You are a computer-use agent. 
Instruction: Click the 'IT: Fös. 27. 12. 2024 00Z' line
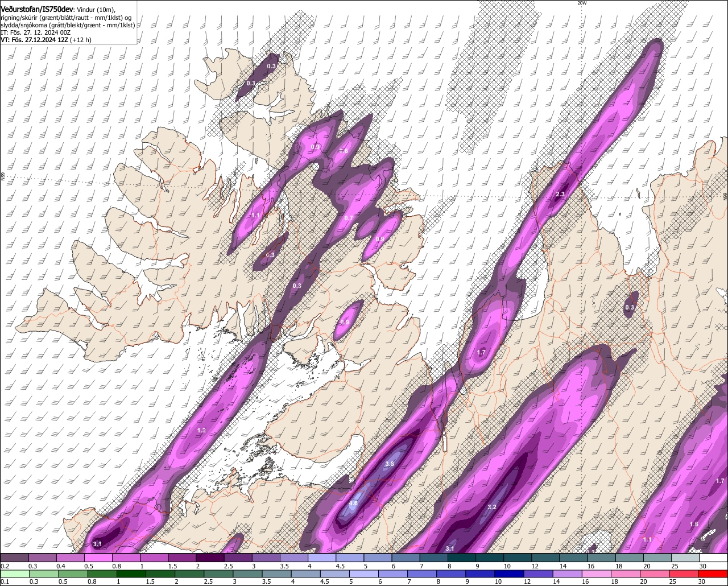tap(36, 32)
